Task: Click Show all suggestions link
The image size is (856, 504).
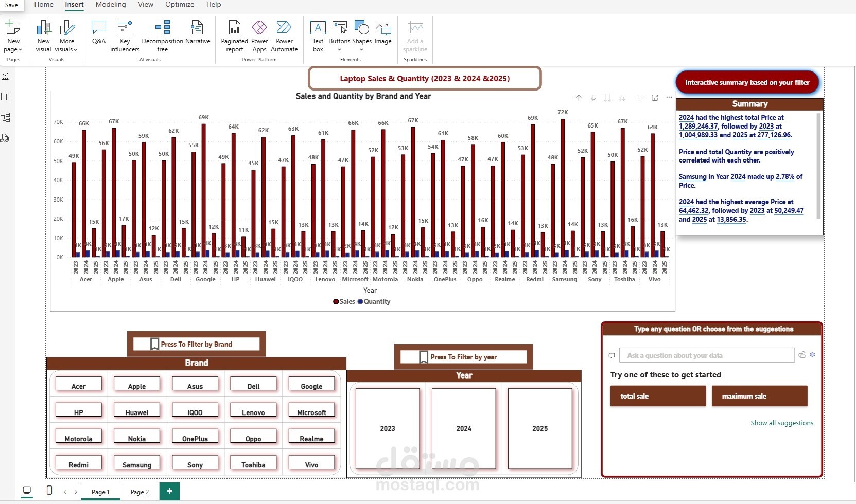Action: click(x=782, y=423)
